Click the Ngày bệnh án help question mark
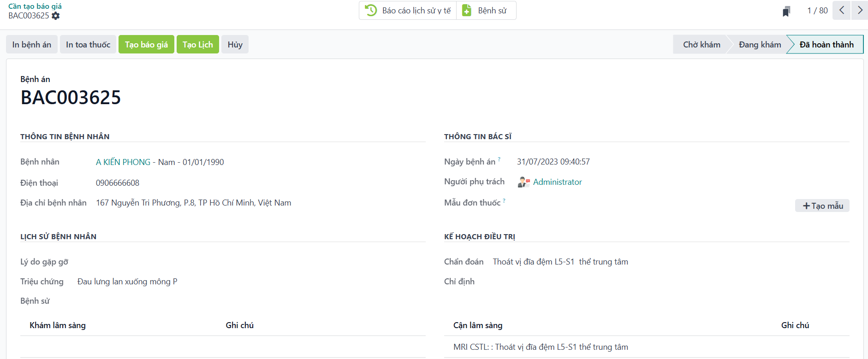This screenshot has width=868, height=359. point(499,159)
